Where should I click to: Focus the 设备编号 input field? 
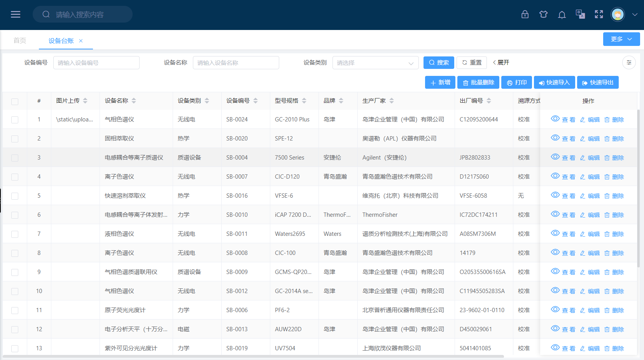pyautogui.click(x=96, y=63)
